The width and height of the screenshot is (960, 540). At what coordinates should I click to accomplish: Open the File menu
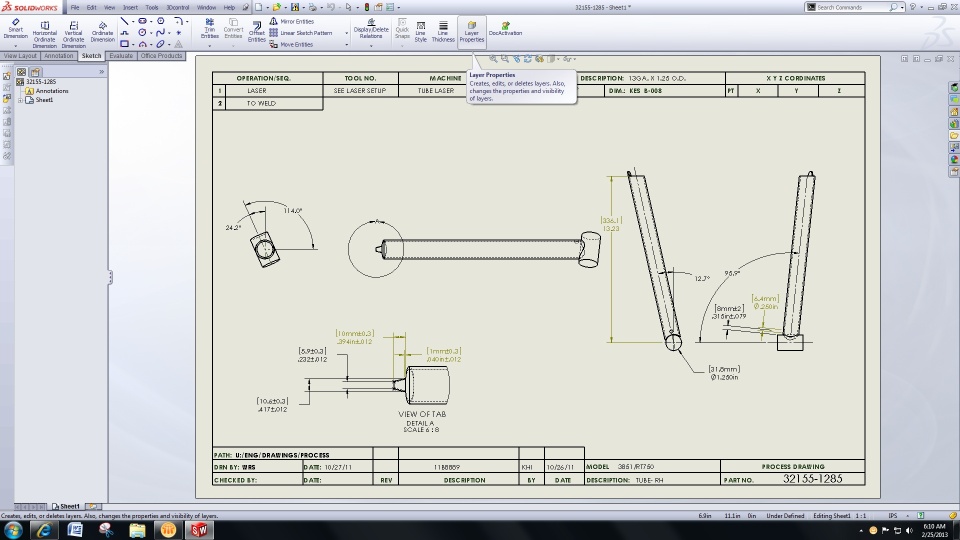tap(75, 7)
